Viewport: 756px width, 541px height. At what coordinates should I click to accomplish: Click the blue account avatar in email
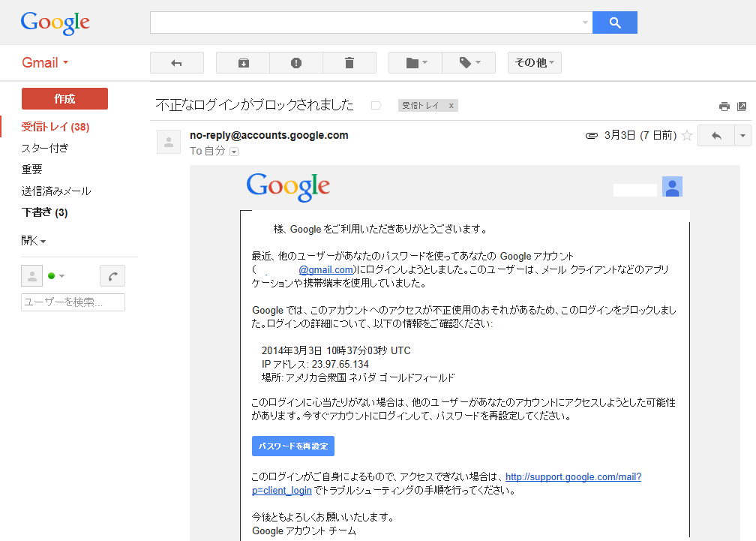coord(672,187)
